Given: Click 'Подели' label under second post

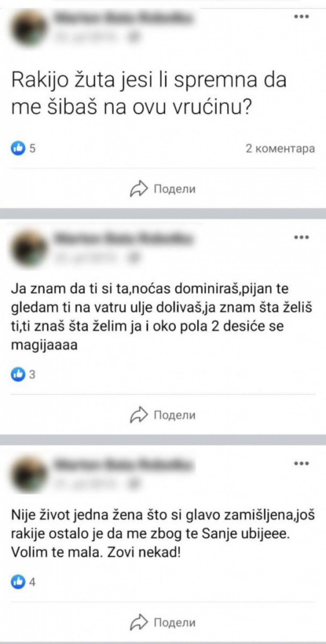Looking at the screenshot, I should click(175, 415).
